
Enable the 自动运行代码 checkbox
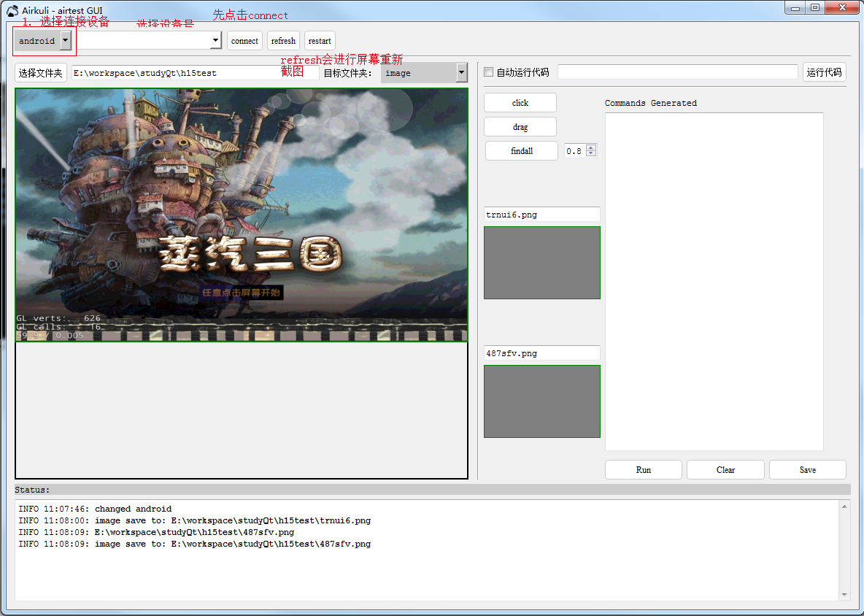(488, 72)
